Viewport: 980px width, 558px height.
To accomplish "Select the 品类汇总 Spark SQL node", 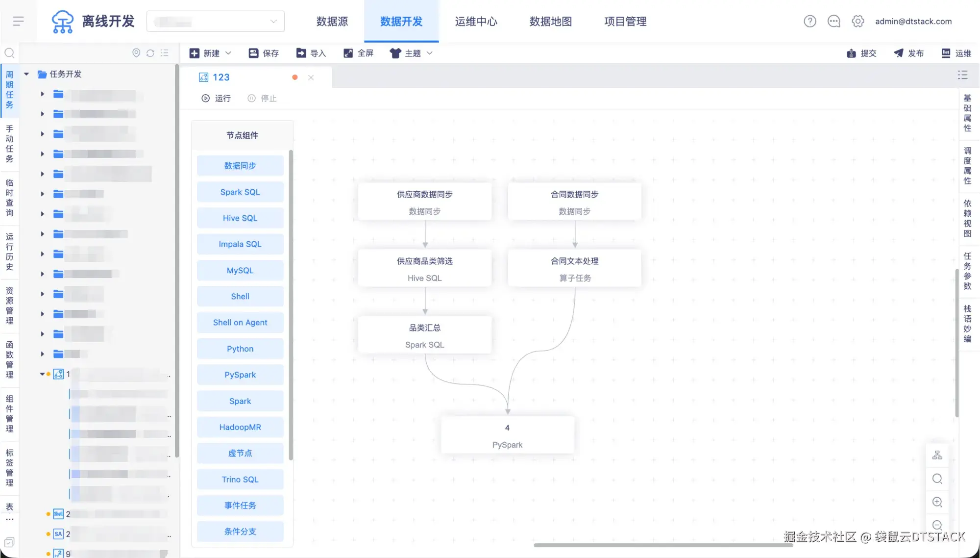I will point(424,335).
